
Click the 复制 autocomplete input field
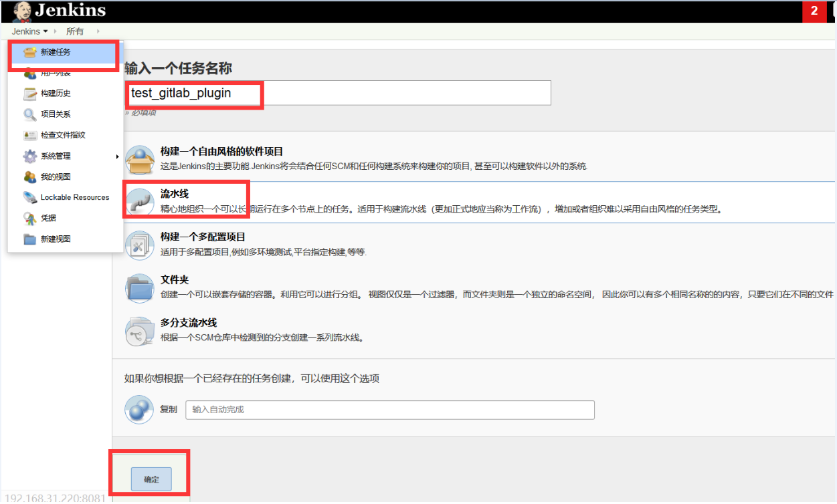click(x=390, y=409)
